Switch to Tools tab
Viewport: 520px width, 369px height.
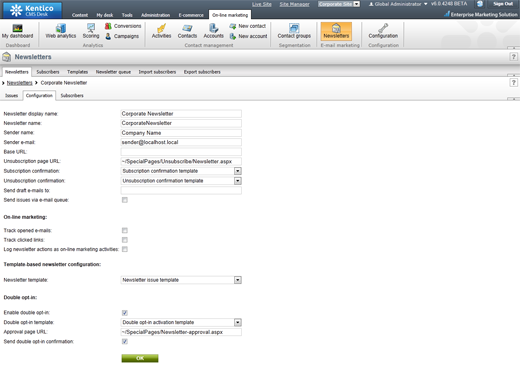click(x=127, y=15)
